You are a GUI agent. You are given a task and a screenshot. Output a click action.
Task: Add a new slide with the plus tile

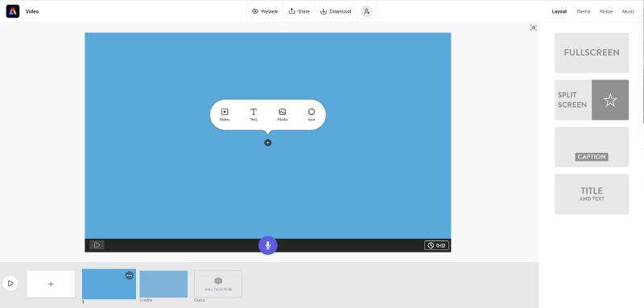point(51,284)
